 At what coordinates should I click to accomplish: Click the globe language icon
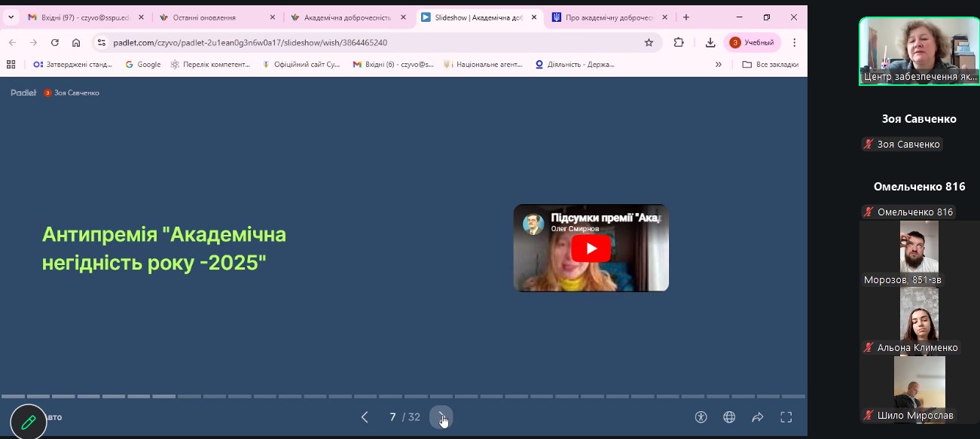click(729, 417)
